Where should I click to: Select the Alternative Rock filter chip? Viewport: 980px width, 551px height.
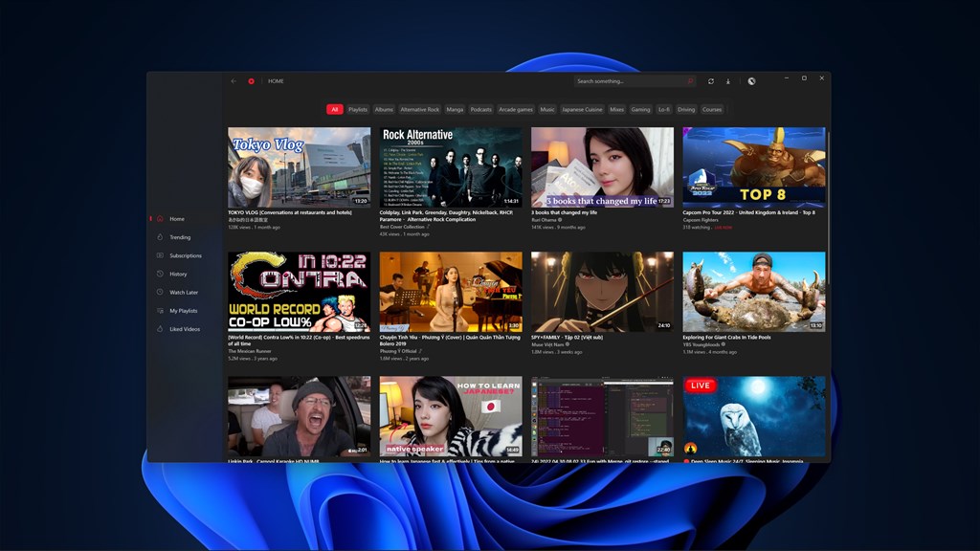(x=419, y=109)
